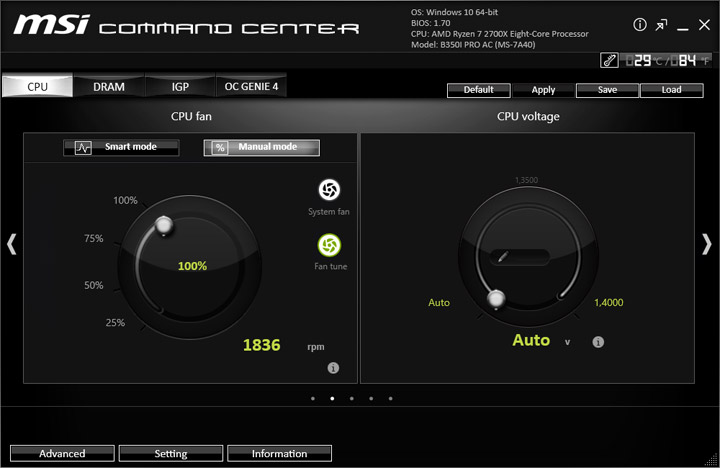Click the pencil edit icon in voltage dial
The height and width of the screenshot is (468, 720).
coord(503,257)
